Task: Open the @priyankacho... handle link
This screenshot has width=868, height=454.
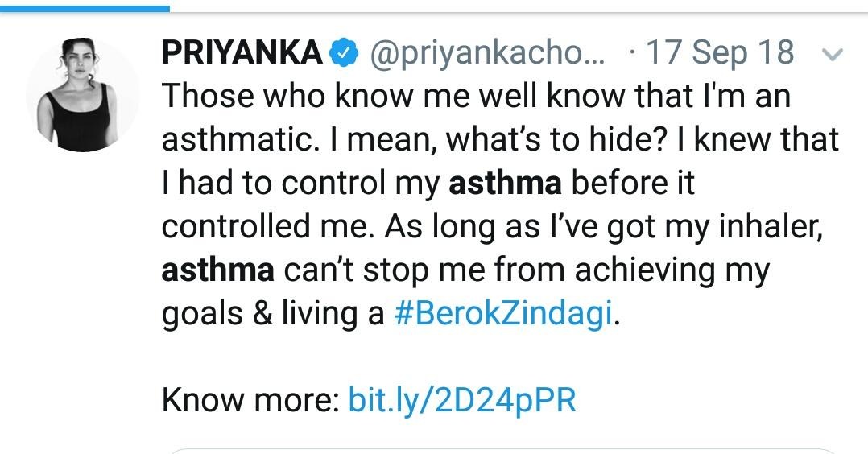Action: pyautogui.click(x=485, y=54)
